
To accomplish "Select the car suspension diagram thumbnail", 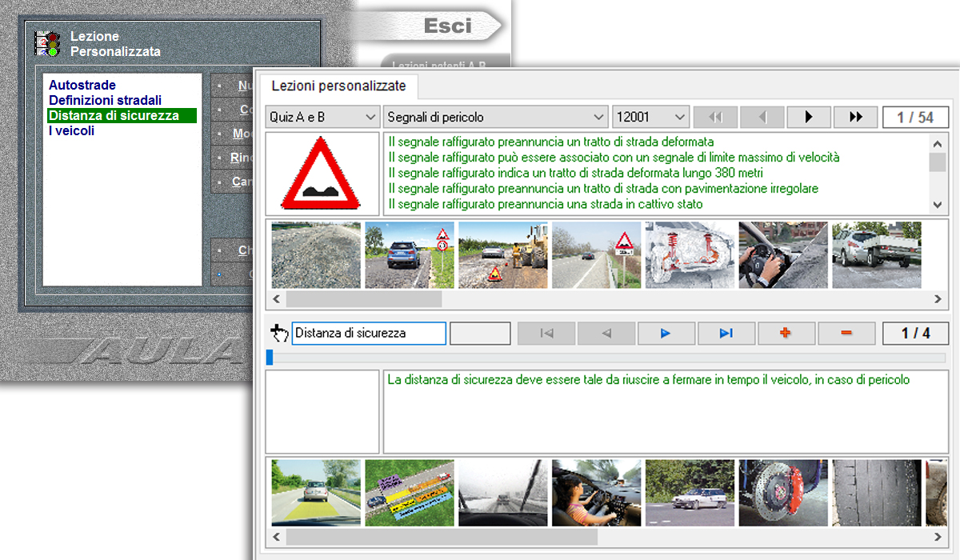I will [x=689, y=255].
